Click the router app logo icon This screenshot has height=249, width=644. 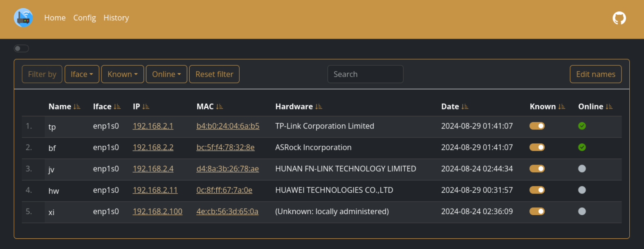click(x=23, y=18)
